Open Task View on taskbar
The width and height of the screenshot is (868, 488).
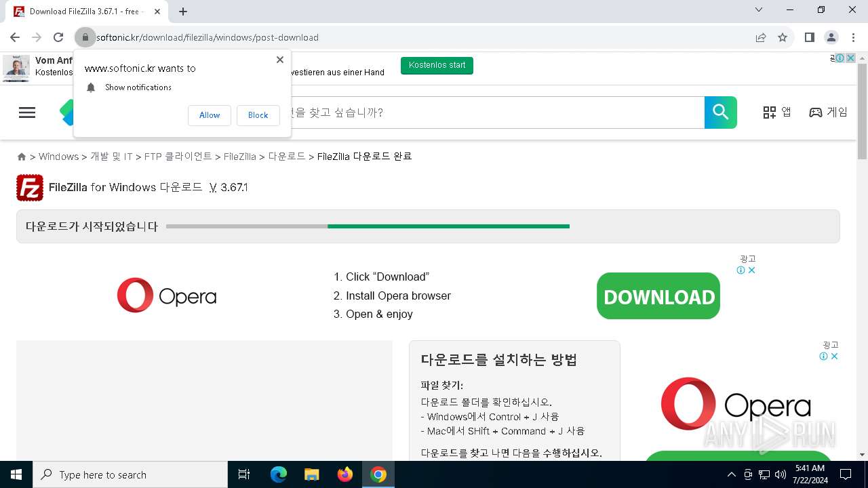[244, 474]
